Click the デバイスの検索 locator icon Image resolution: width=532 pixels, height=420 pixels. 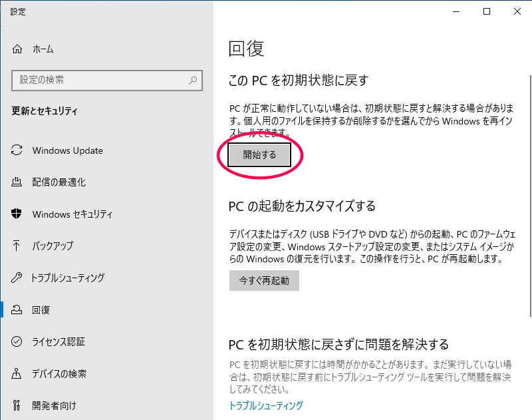click(17, 373)
